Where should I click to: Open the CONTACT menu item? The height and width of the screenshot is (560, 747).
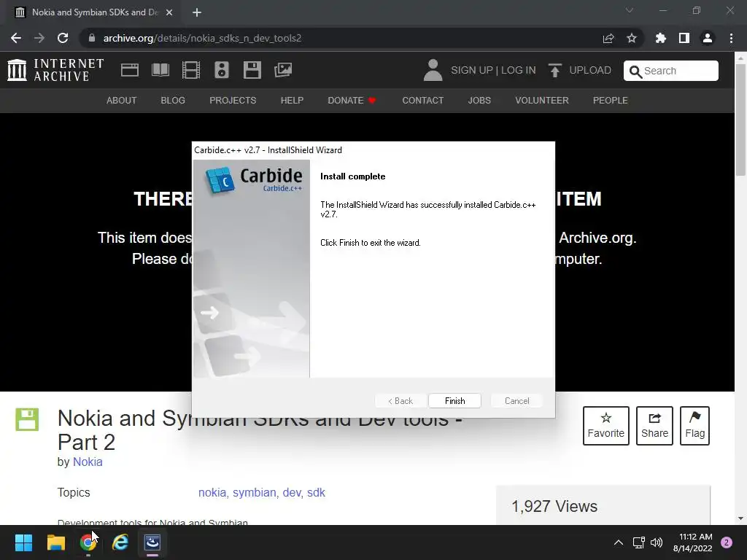pyautogui.click(x=422, y=101)
